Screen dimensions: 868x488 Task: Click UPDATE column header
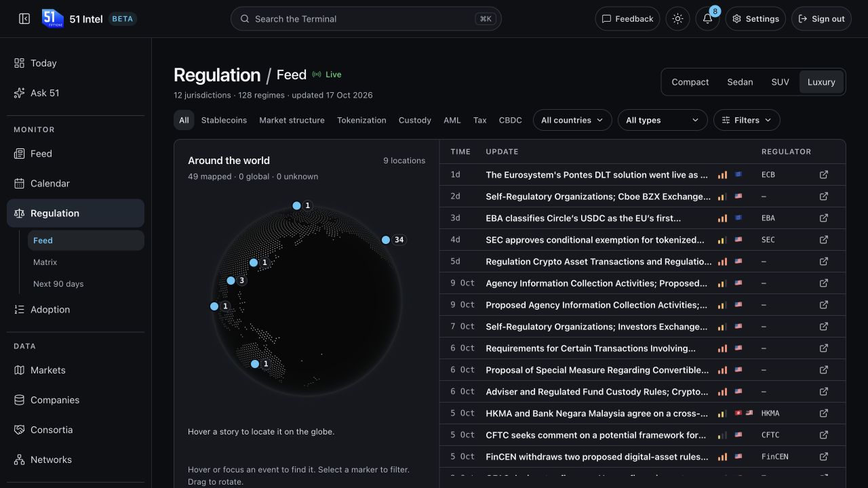[502, 152]
